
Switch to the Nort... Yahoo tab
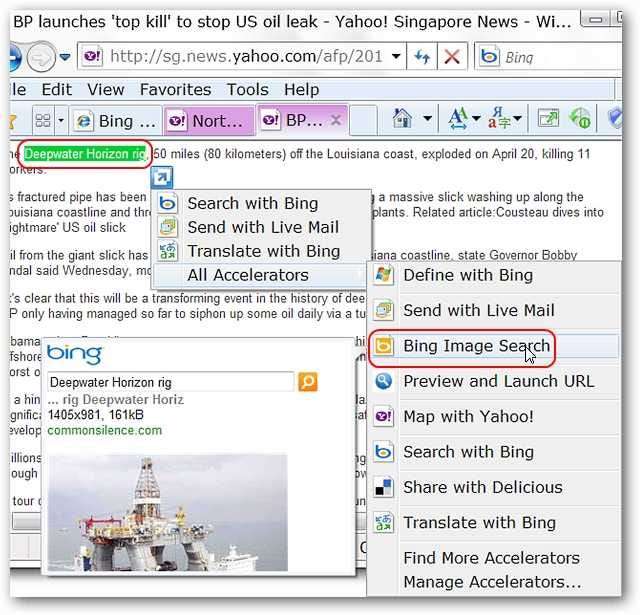pos(209,120)
